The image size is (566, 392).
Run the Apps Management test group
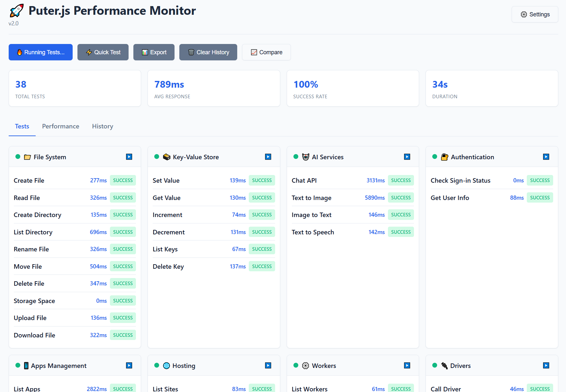(129, 365)
